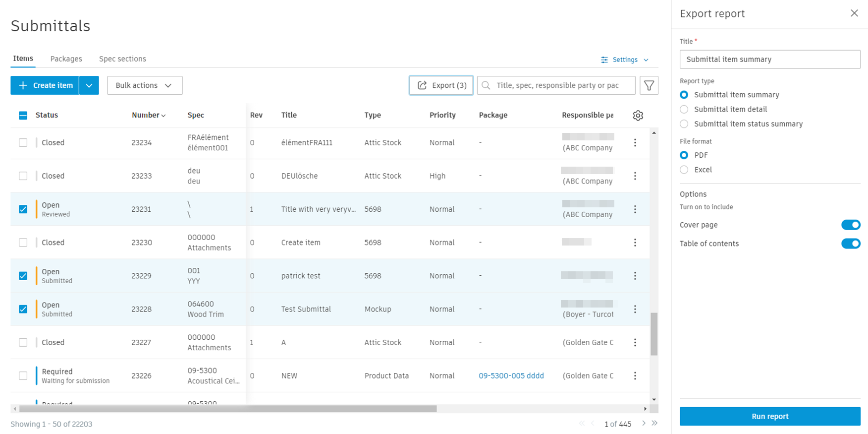This screenshot has width=868, height=434.
Task: Turn off Cover page toggle
Action: pos(851,225)
